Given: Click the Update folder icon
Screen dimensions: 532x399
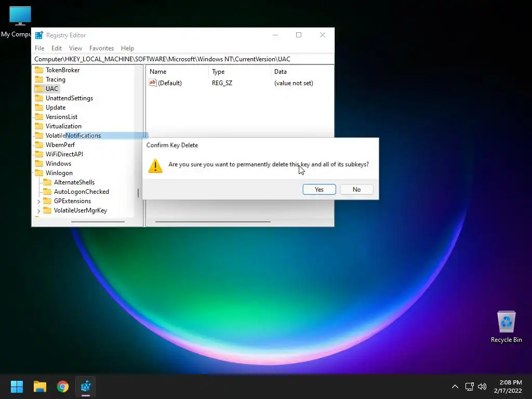Looking at the screenshot, I should pyautogui.click(x=39, y=107).
